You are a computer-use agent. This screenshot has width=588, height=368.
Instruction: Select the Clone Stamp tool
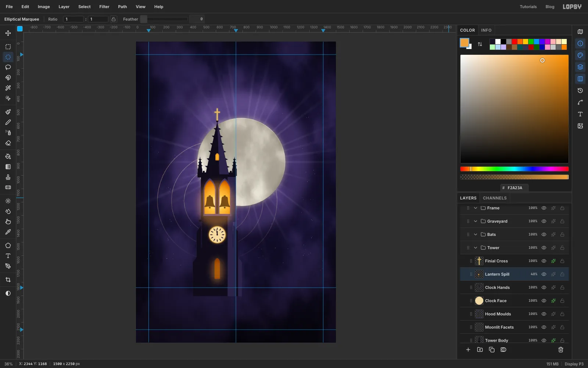(8, 177)
